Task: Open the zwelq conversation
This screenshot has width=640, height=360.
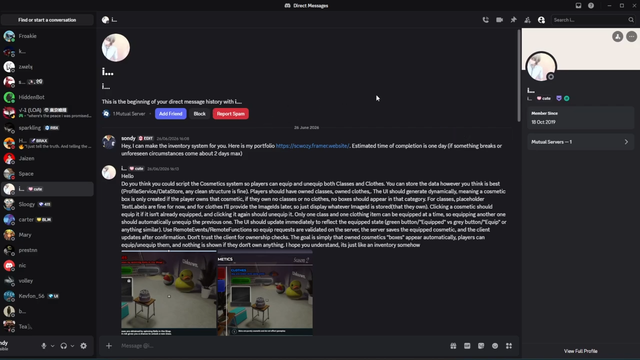Action: tap(47, 67)
